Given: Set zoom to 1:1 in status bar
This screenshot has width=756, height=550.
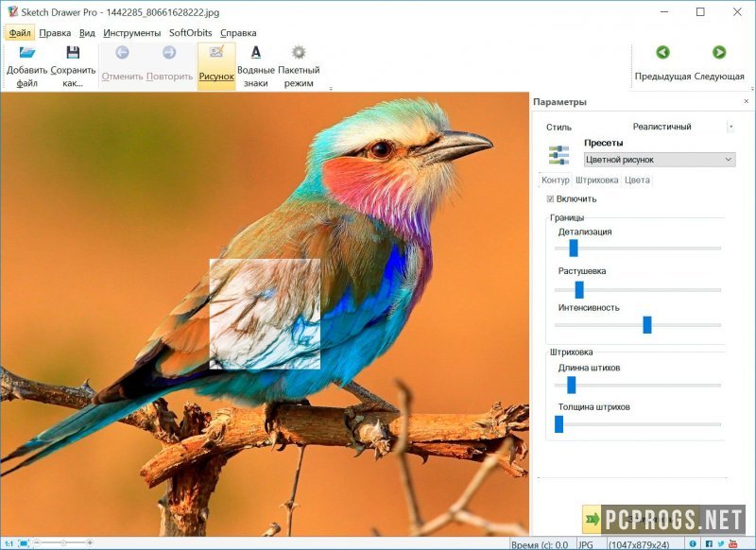Looking at the screenshot, I should [x=9, y=543].
